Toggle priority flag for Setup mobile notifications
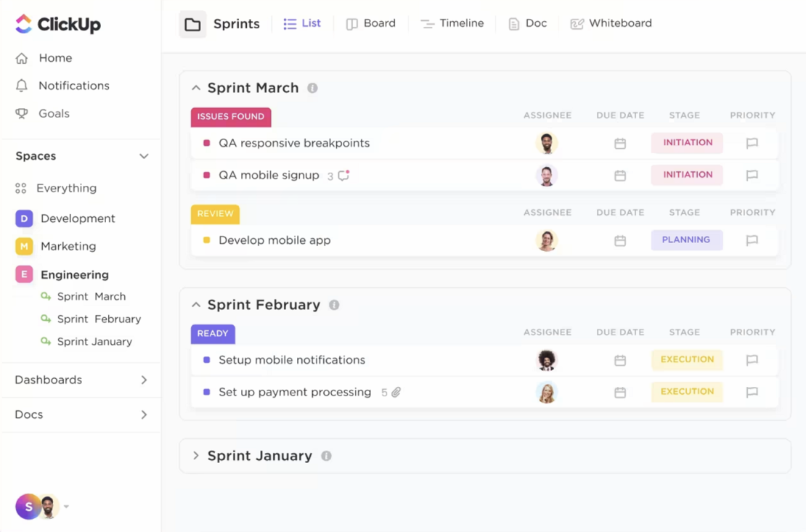The image size is (806, 532). pyautogui.click(x=752, y=360)
